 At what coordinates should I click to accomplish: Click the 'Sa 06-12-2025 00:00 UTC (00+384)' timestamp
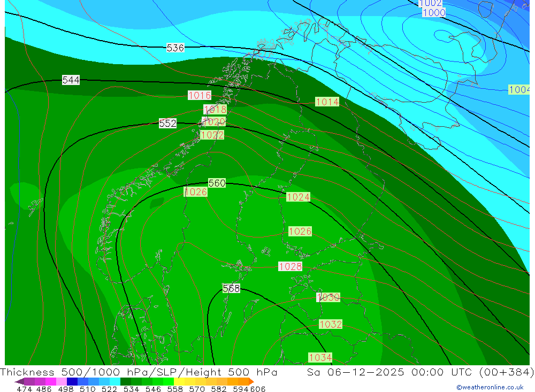tap(421, 372)
